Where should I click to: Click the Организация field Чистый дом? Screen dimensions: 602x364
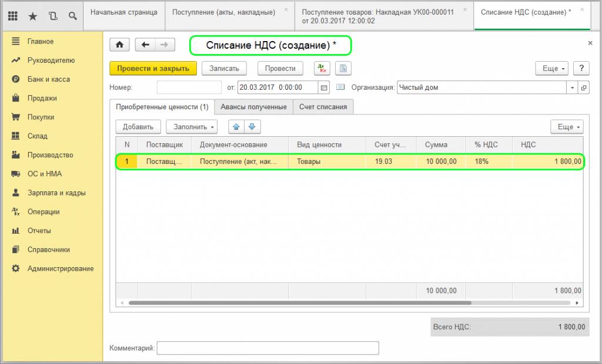[482, 87]
